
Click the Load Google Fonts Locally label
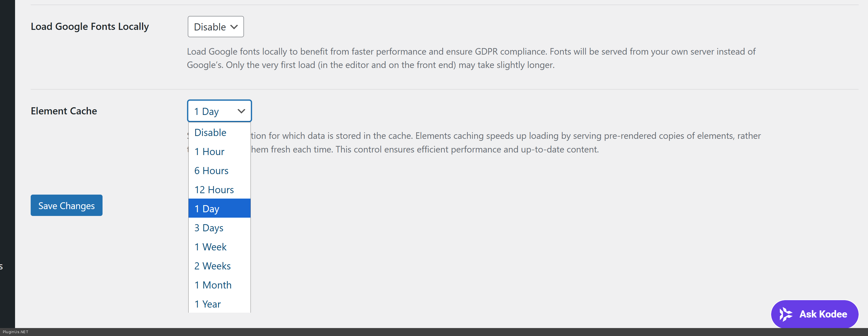[90, 27]
